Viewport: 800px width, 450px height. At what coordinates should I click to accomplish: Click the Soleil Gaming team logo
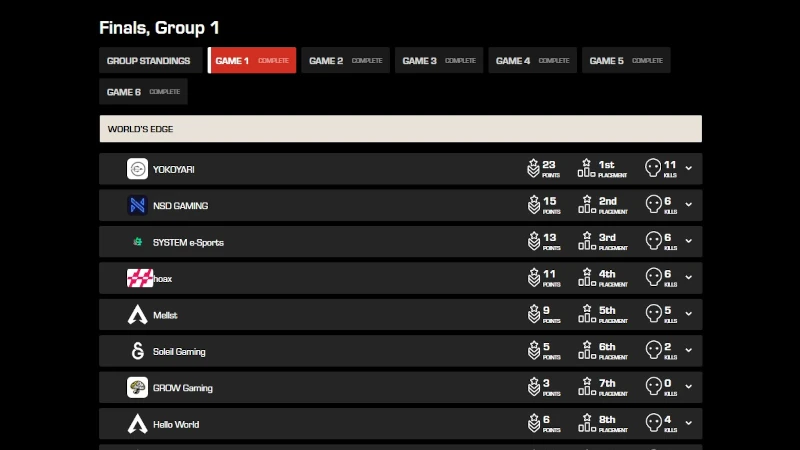137,351
